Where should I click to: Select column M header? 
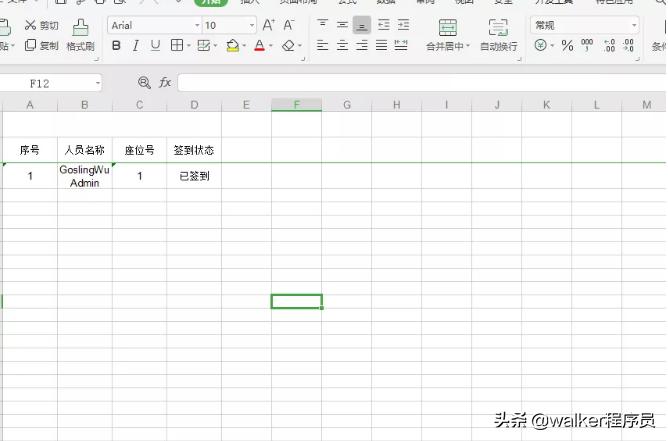[646, 104]
